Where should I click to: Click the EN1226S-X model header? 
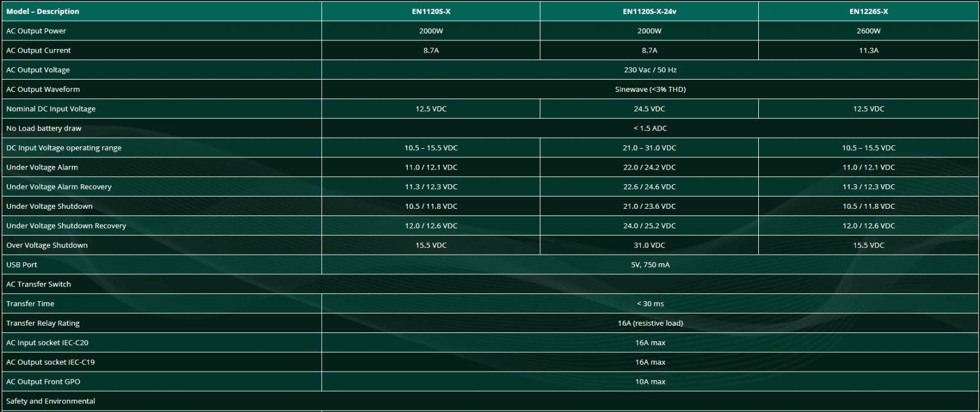coord(868,12)
